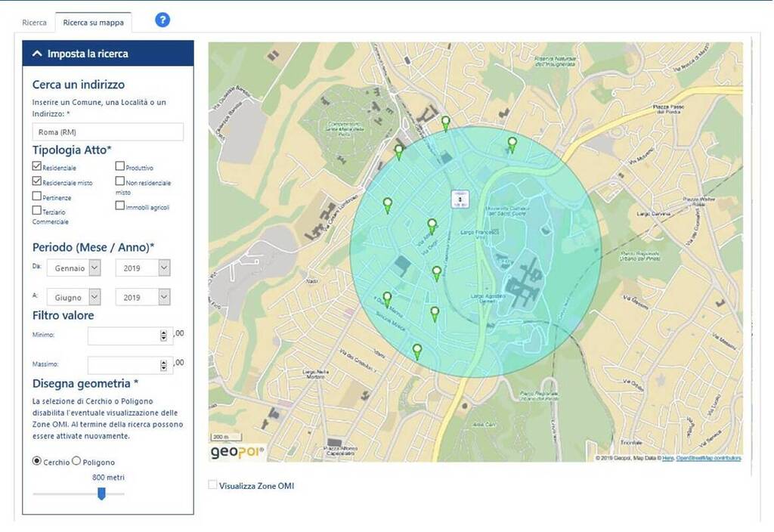Tick the Immobili agricoli checkbox
774x532 pixels.
(120, 205)
